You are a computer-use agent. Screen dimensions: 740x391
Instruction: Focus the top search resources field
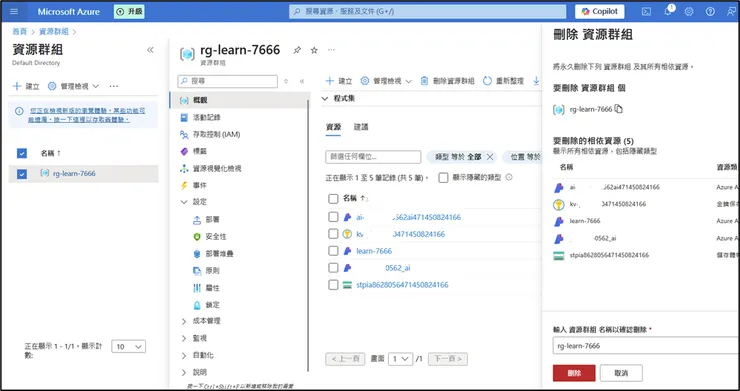(428, 11)
